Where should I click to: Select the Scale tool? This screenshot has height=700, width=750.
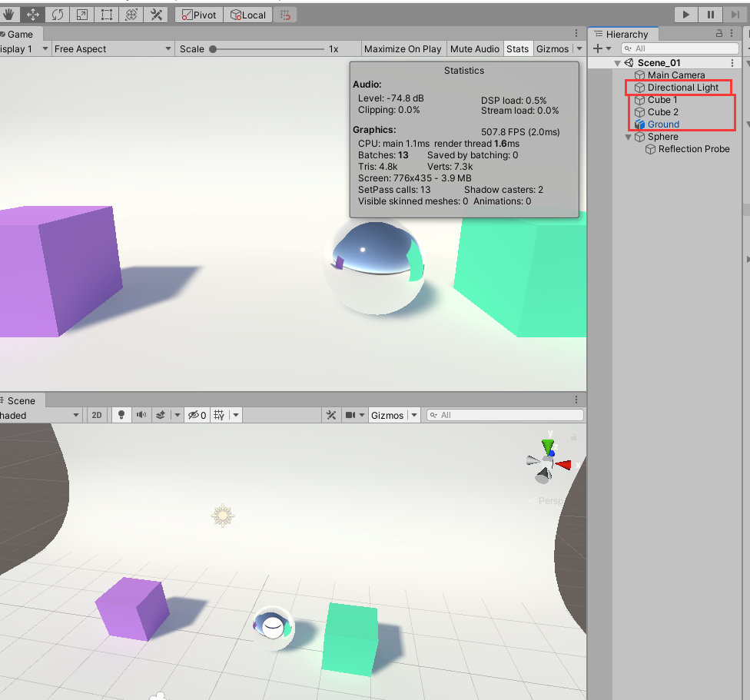81,14
